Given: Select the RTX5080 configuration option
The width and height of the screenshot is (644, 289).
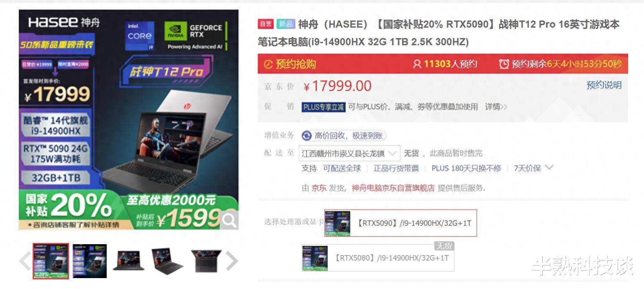Looking at the screenshot, I should pos(378,258).
